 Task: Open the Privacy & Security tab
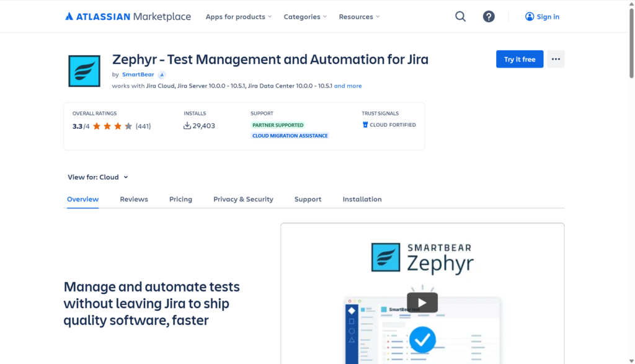pyautogui.click(x=243, y=199)
